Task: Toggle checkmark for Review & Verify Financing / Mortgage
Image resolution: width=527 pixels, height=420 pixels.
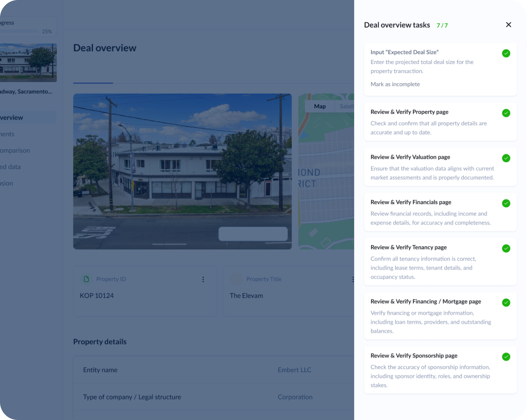Action: 506,302
